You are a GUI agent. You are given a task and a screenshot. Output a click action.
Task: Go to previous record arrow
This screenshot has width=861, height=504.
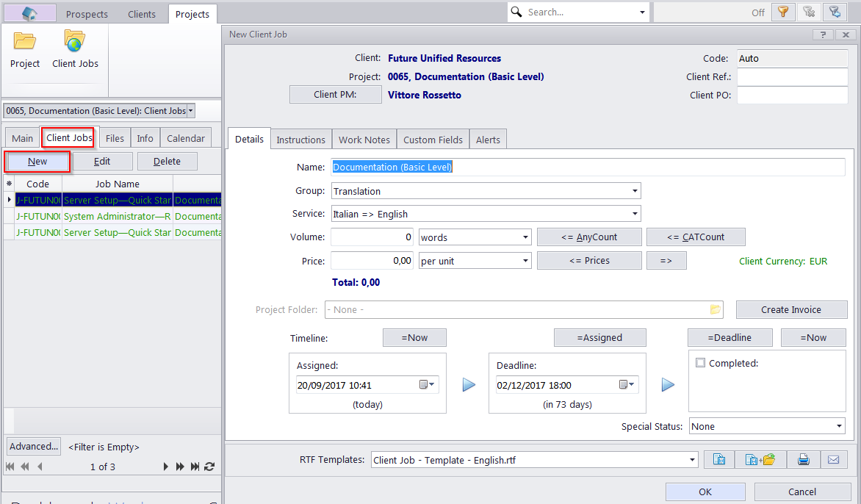coord(40,467)
